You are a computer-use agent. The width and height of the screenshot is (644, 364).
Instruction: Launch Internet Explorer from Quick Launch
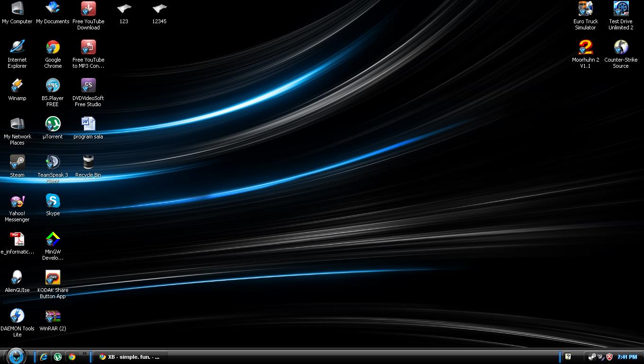(x=44, y=357)
